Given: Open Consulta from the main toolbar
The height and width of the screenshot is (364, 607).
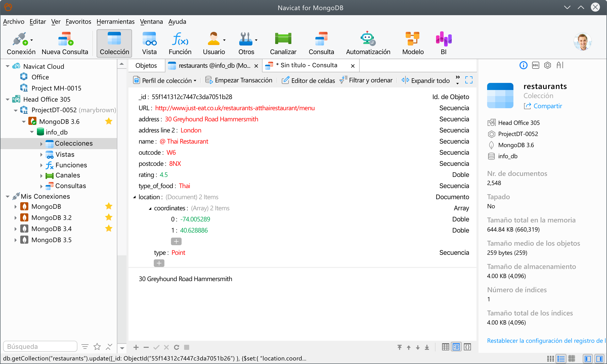Looking at the screenshot, I should click(321, 43).
